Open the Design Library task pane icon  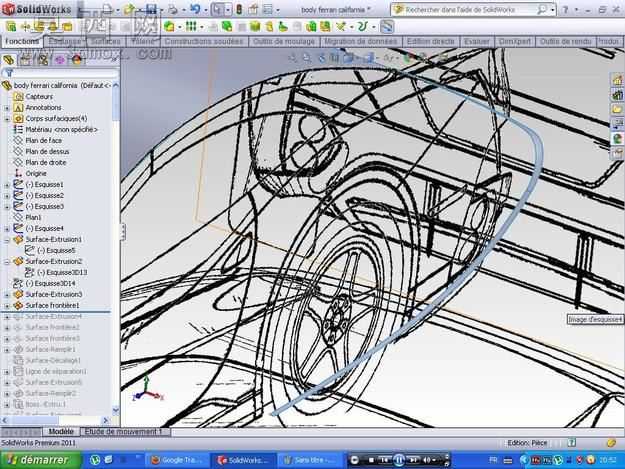(618, 95)
